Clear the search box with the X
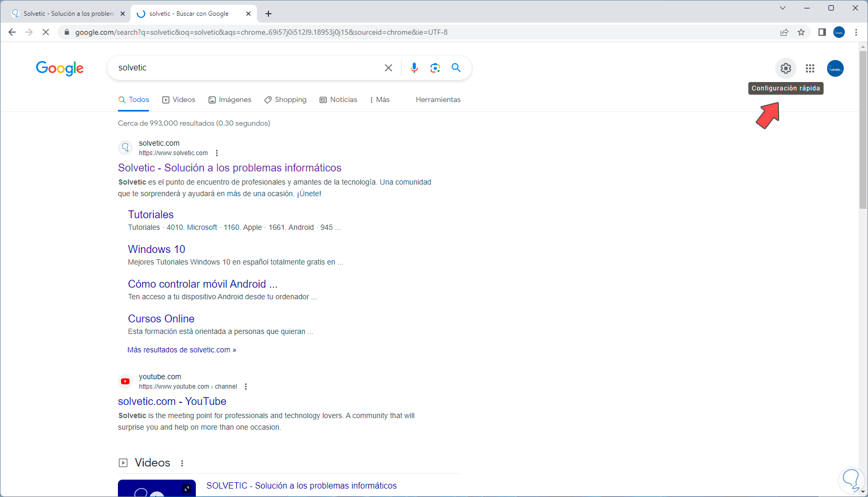 coord(388,68)
